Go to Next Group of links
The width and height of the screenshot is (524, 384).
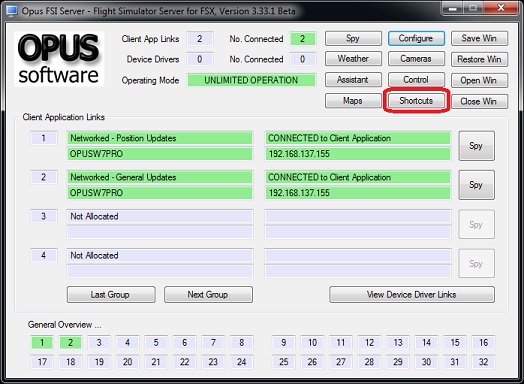tap(208, 294)
